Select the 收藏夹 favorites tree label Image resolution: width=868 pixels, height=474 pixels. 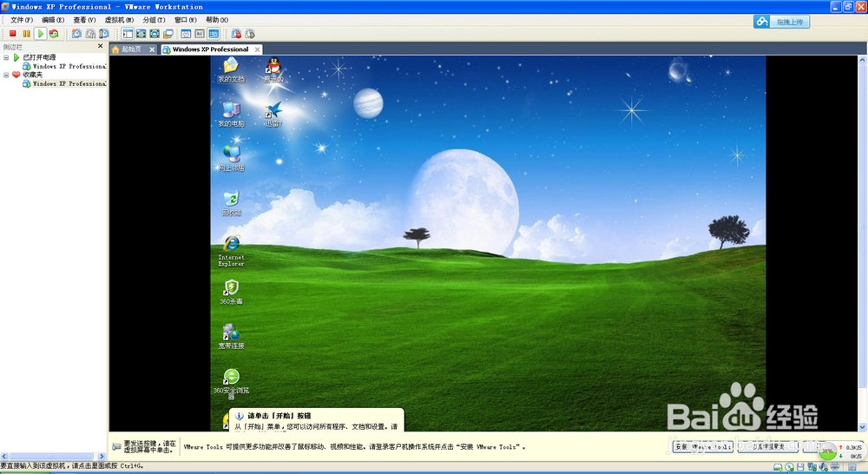click(33, 75)
